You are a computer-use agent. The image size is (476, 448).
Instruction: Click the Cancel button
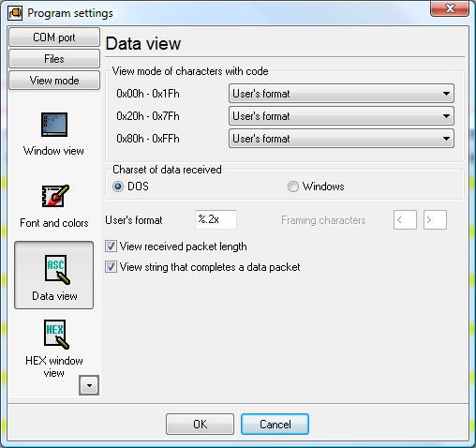275,424
